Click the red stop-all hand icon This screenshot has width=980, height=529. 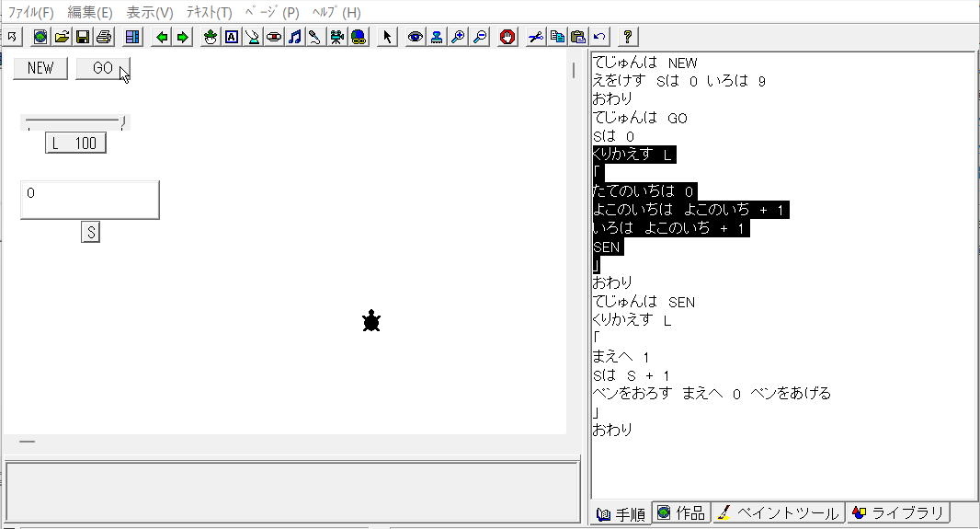coord(507,37)
